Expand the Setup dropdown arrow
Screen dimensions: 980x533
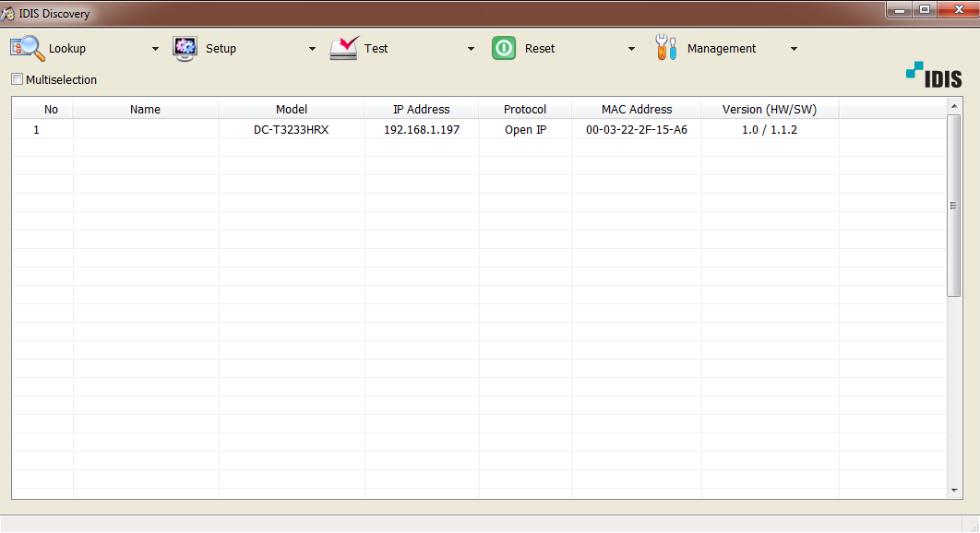[312, 49]
